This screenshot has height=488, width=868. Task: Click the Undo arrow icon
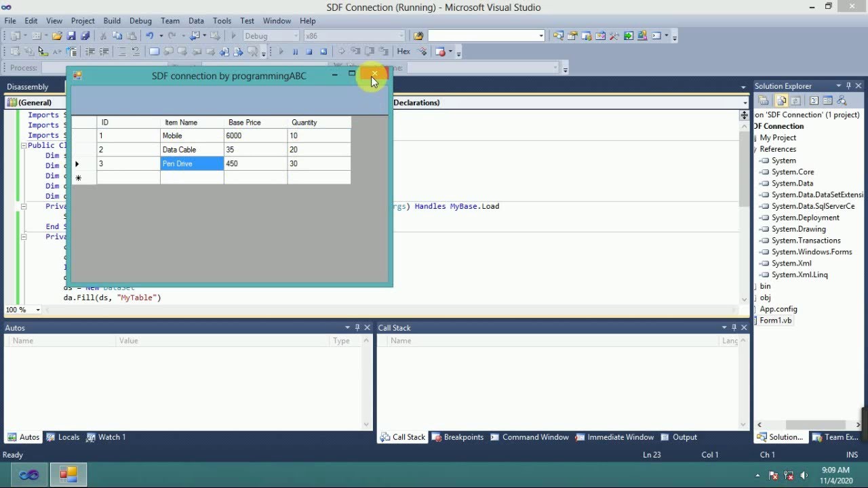149,36
